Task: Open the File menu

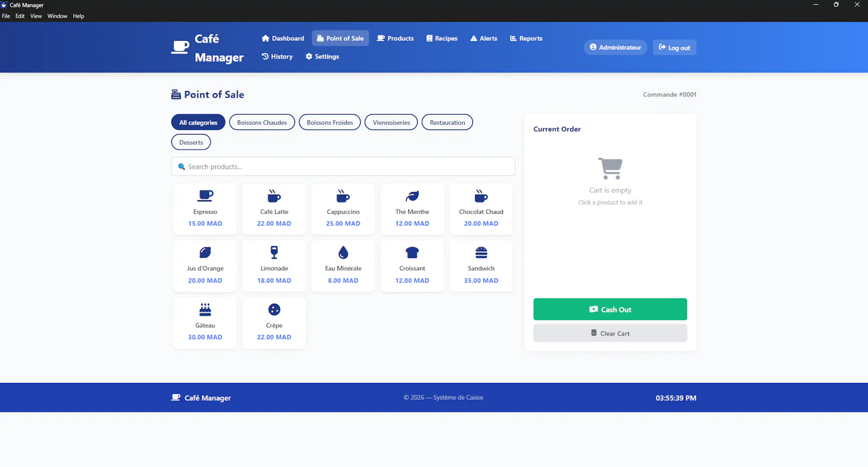Action: pos(6,16)
